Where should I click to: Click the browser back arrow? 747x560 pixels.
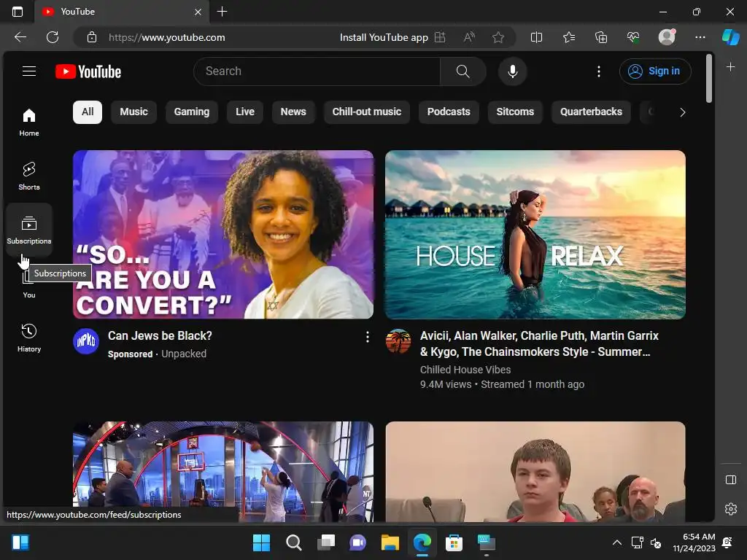(x=20, y=37)
